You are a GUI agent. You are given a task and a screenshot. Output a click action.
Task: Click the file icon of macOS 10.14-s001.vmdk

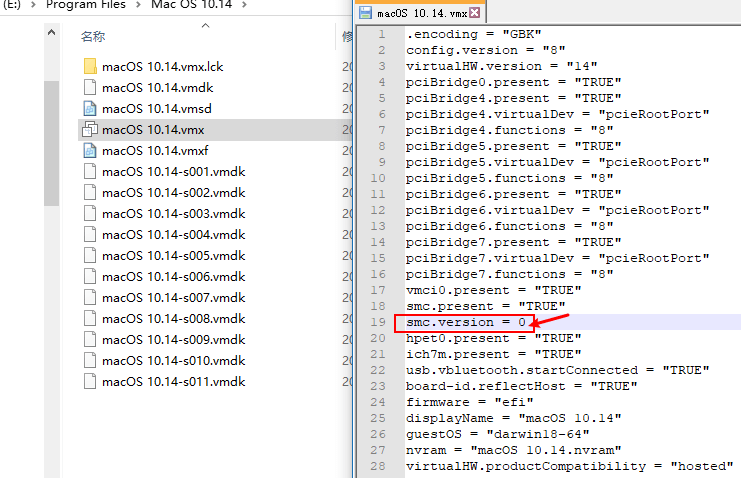[x=90, y=171]
